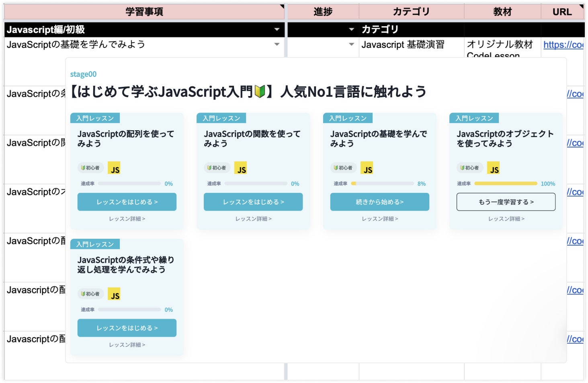Click the JS icon on the 関数 lesson card

click(x=240, y=168)
